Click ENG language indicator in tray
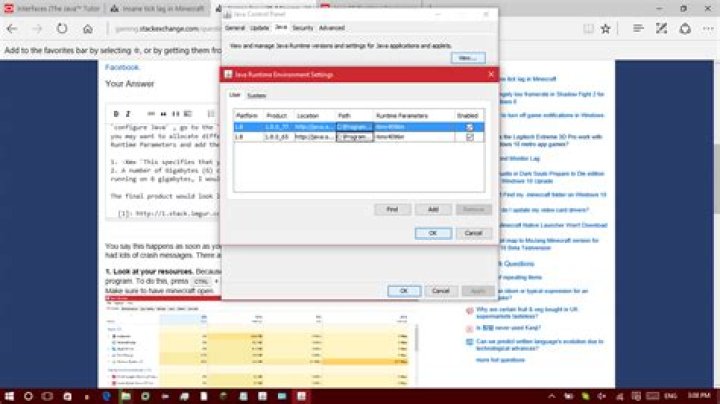The image size is (720, 404). coord(671,396)
